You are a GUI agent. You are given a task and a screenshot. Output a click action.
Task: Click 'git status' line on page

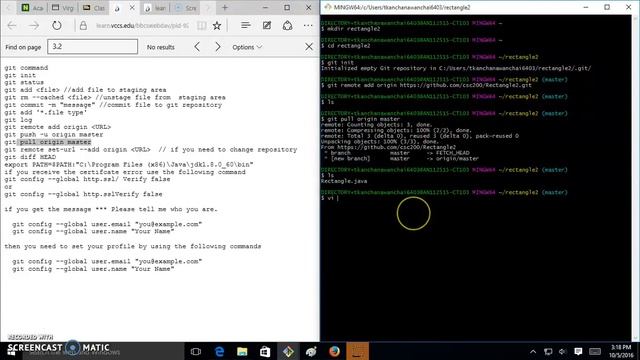tap(24, 82)
